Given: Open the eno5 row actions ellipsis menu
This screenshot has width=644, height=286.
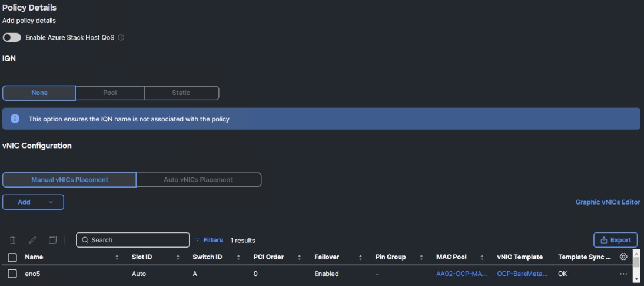Looking at the screenshot, I should pos(623,274).
